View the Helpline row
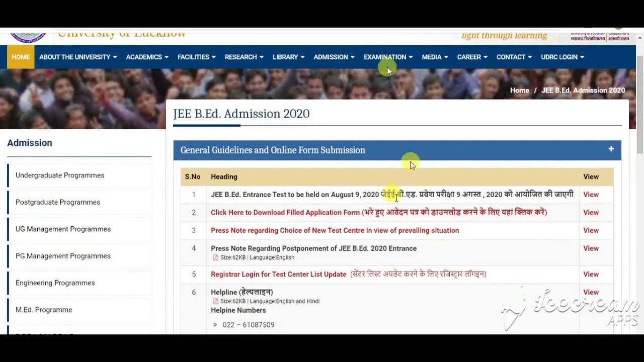644x362 pixels. (591, 292)
